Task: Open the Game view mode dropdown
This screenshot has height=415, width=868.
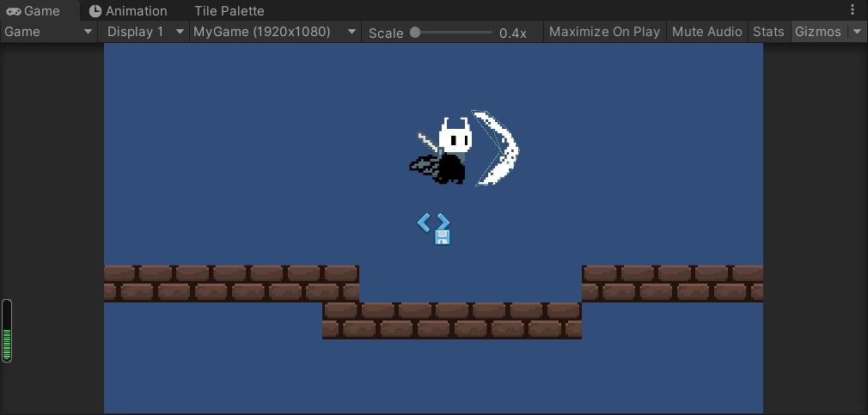Action: pos(49,32)
